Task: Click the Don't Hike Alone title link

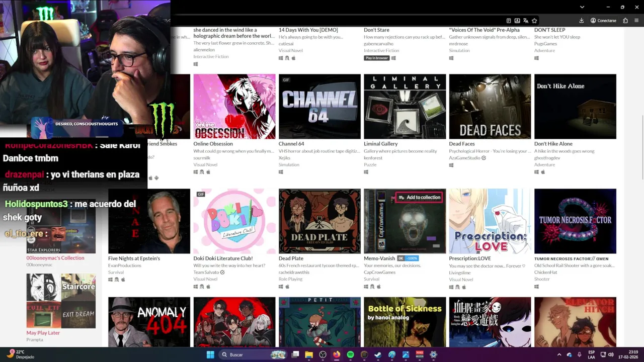Action: pyautogui.click(x=553, y=144)
